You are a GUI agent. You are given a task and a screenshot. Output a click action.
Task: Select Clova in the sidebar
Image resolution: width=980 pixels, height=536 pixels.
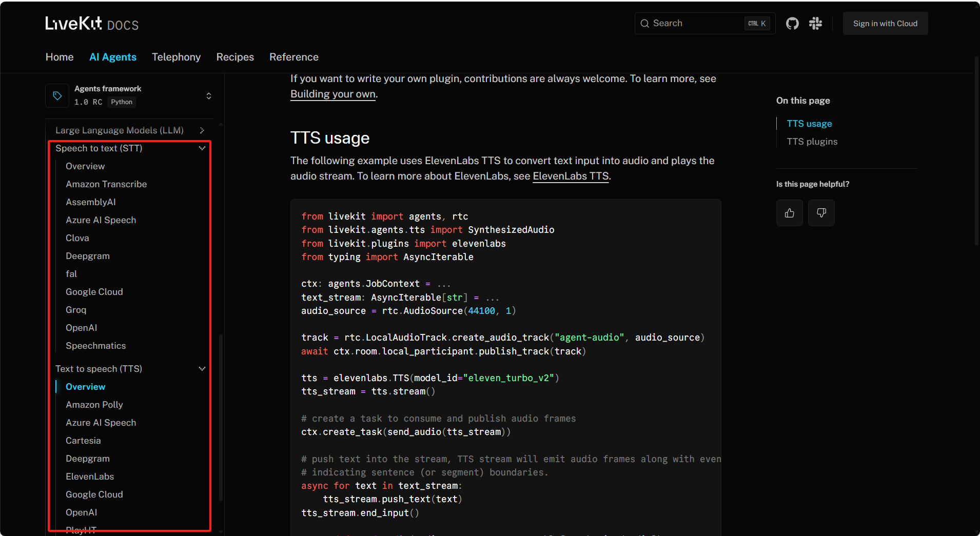click(x=77, y=238)
